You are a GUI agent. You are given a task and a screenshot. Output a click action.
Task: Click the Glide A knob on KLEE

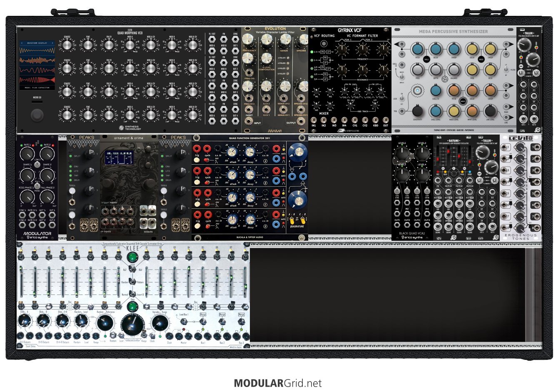pos(25,321)
